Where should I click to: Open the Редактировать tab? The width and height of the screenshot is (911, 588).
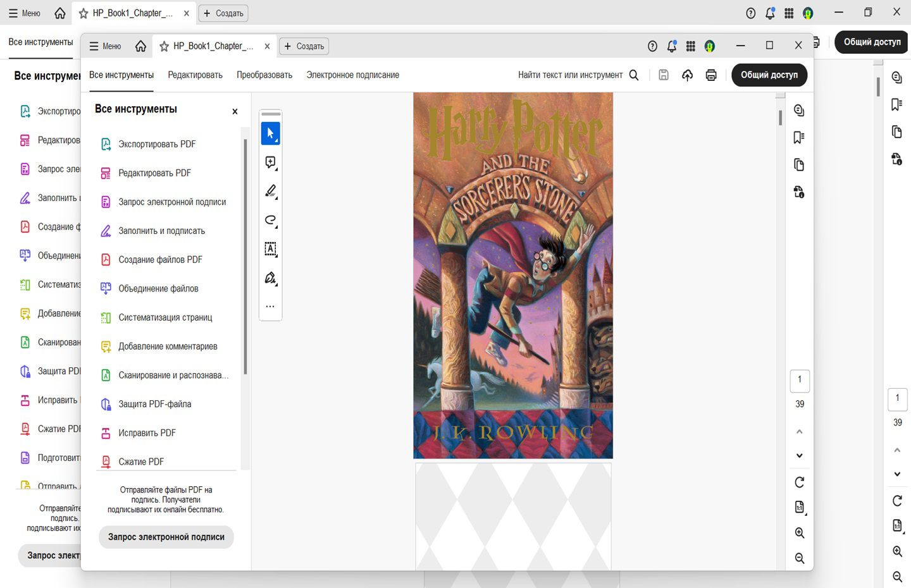(x=195, y=75)
